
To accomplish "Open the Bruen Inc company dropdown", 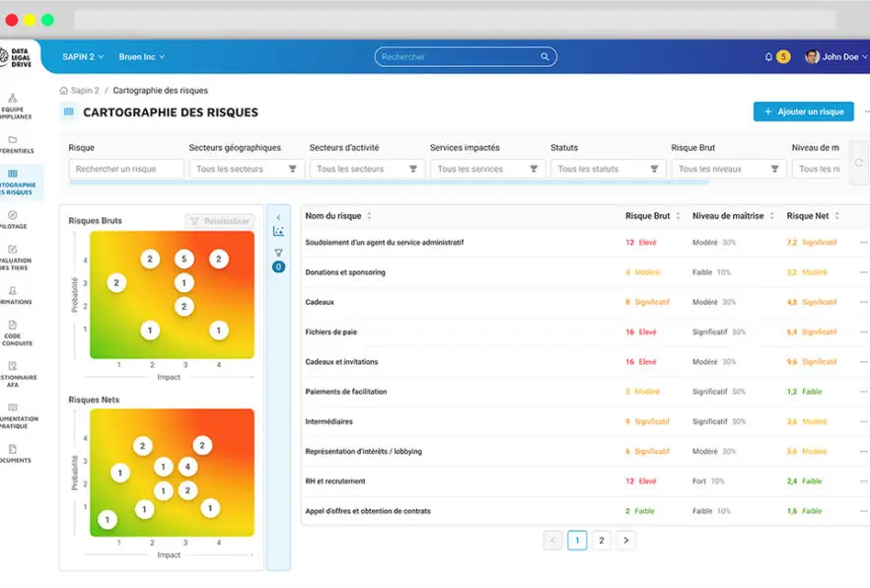I will click(x=142, y=57).
